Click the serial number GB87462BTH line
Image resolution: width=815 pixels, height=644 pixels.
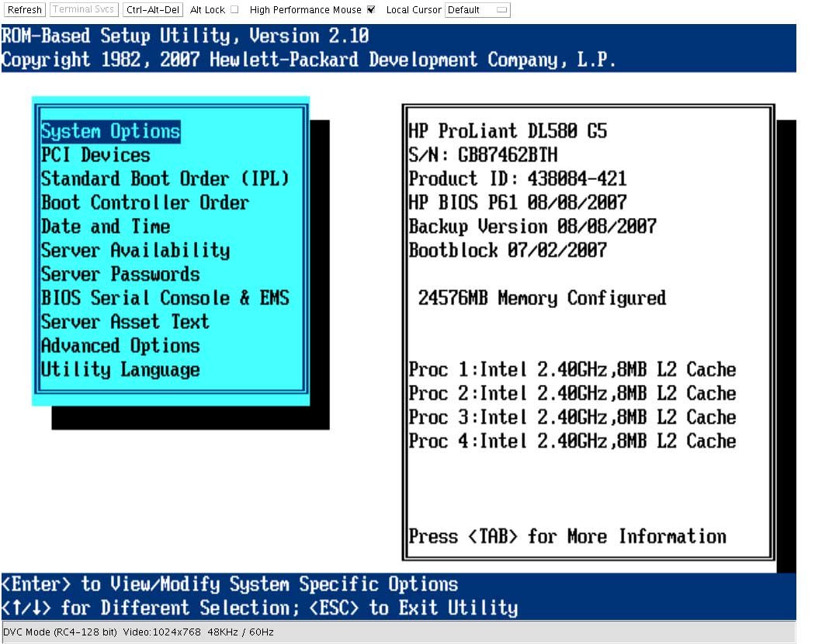483,155
